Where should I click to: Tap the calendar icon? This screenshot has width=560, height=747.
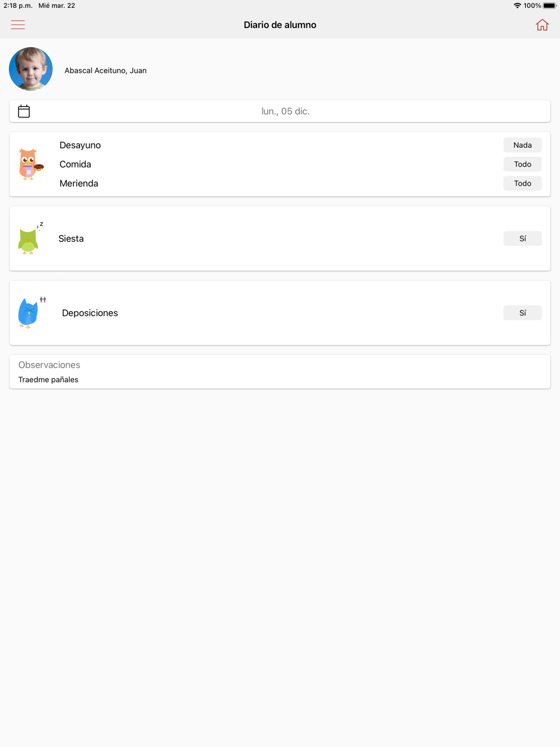coord(24,111)
